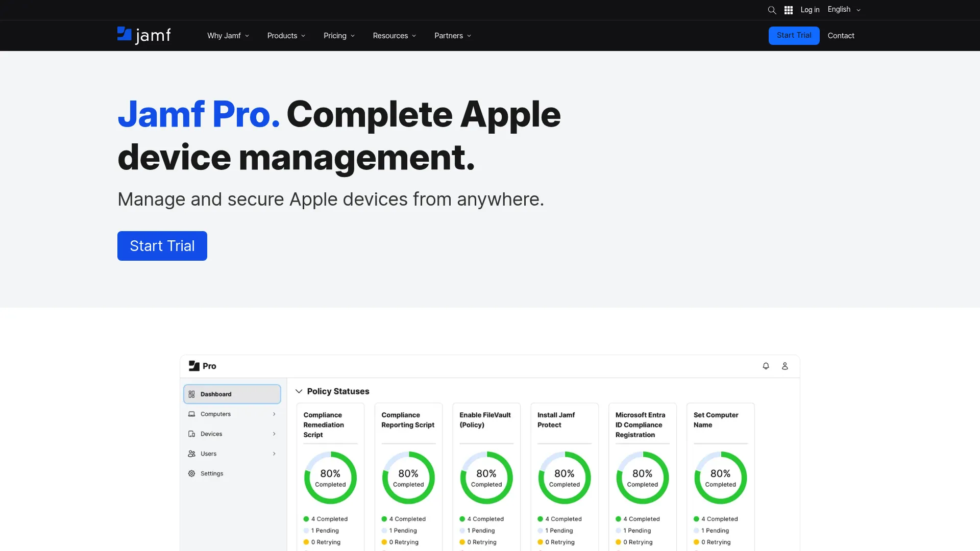Click the Log in link
980x551 pixels.
click(810, 10)
